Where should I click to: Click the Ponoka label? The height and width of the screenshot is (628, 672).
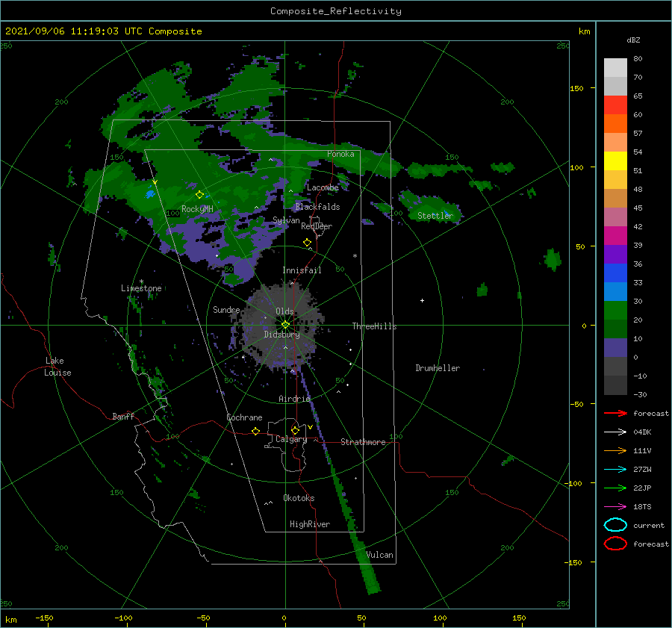340,154
